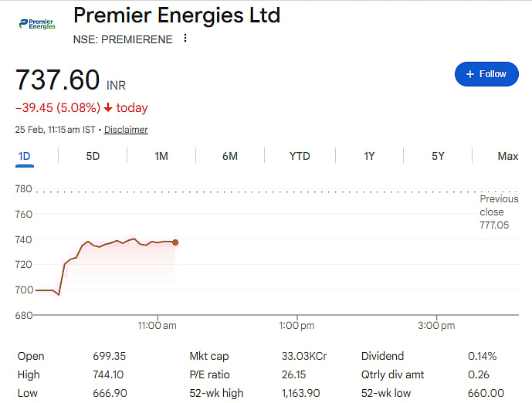
Task: Click the Mkt cap value 33.03KCr
Action: (x=304, y=356)
